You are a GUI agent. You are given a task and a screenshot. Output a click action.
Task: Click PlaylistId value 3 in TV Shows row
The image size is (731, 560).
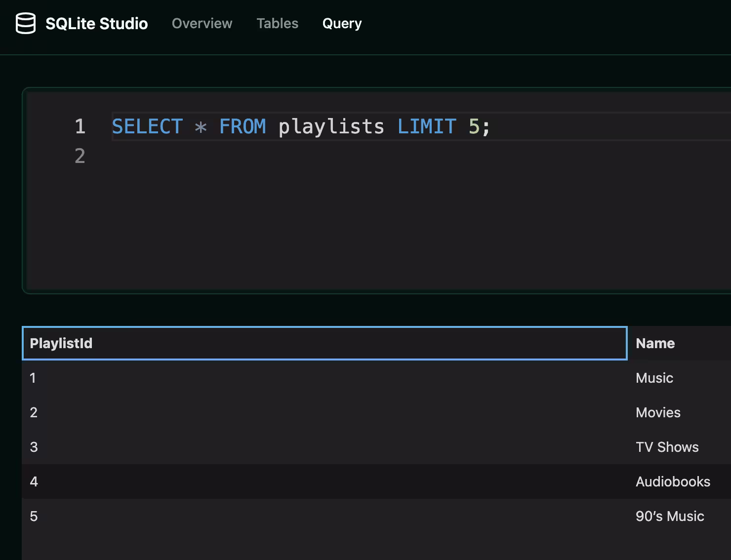[x=325, y=447]
